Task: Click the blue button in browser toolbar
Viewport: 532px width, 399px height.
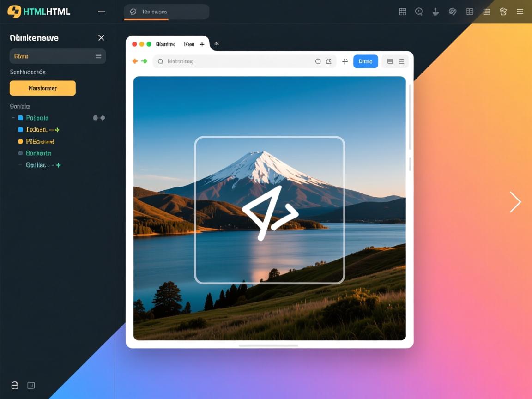Action: pos(365,61)
